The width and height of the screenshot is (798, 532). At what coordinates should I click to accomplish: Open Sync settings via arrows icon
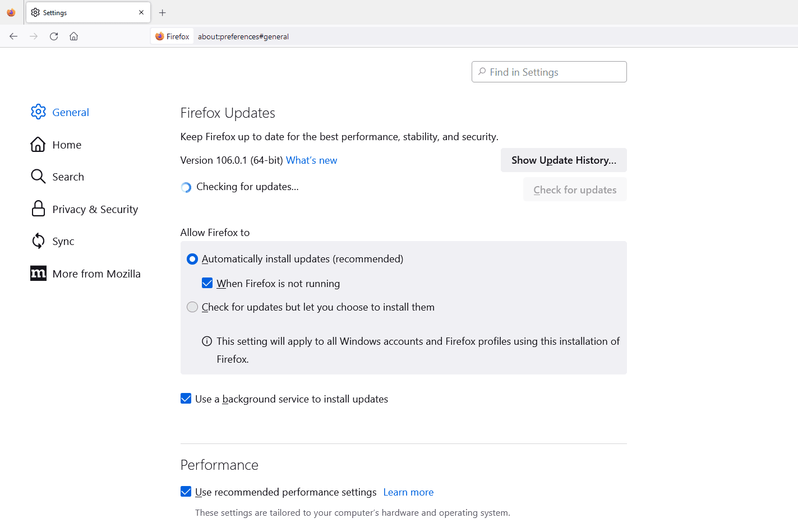point(38,241)
